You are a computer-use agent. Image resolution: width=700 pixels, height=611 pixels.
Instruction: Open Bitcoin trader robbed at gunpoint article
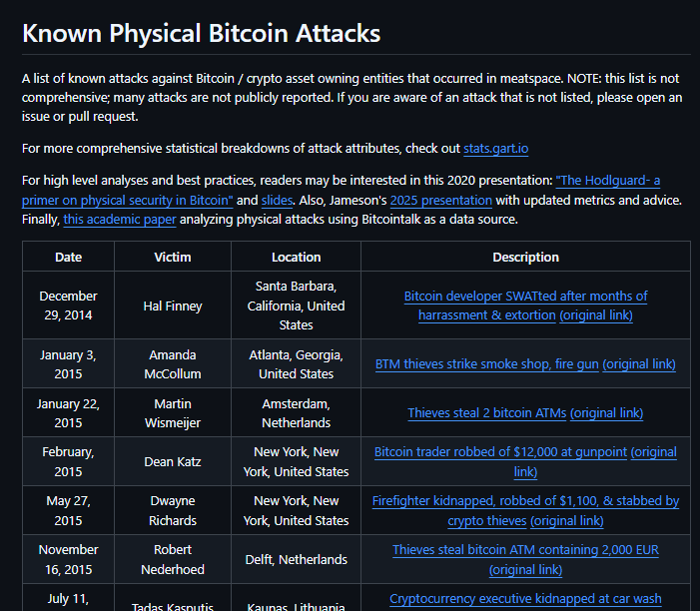pyautogui.click(x=500, y=452)
